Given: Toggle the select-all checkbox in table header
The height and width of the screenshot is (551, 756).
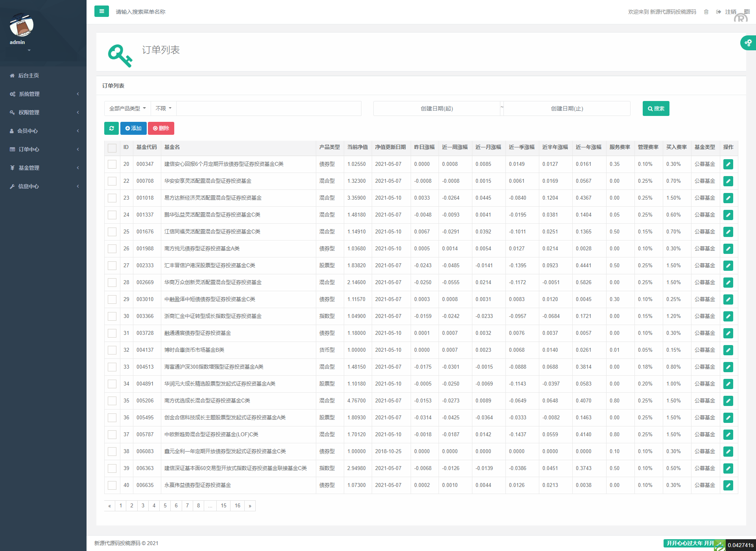Looking at the screenshot, I should (112, 148).
